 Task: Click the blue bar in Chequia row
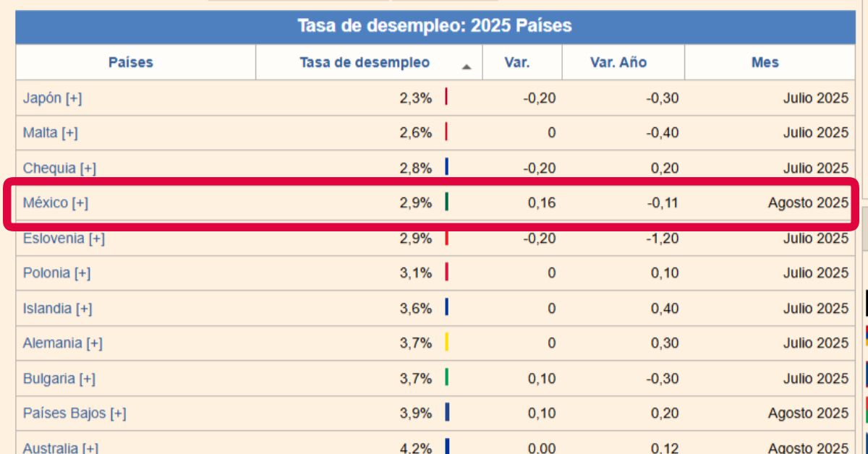[446, 167]
